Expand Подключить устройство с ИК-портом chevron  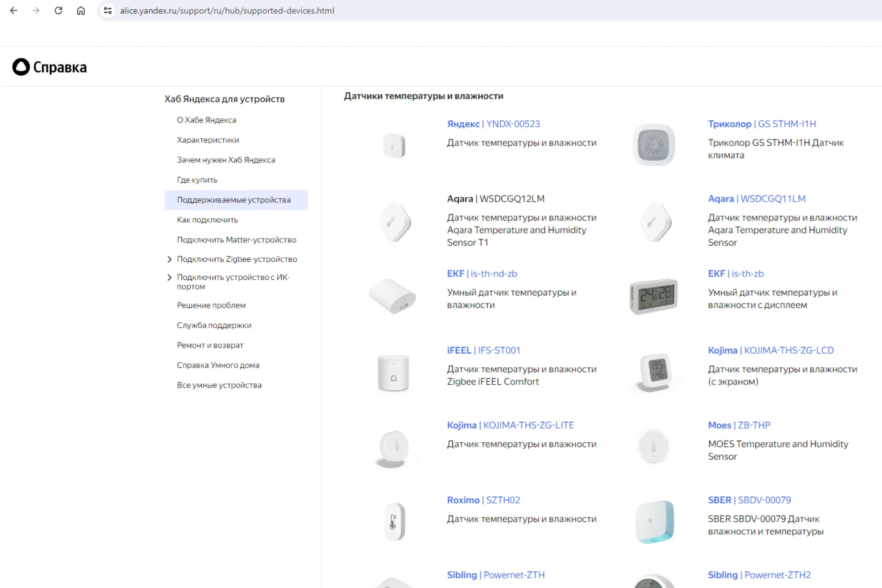(x=170, y=278)
